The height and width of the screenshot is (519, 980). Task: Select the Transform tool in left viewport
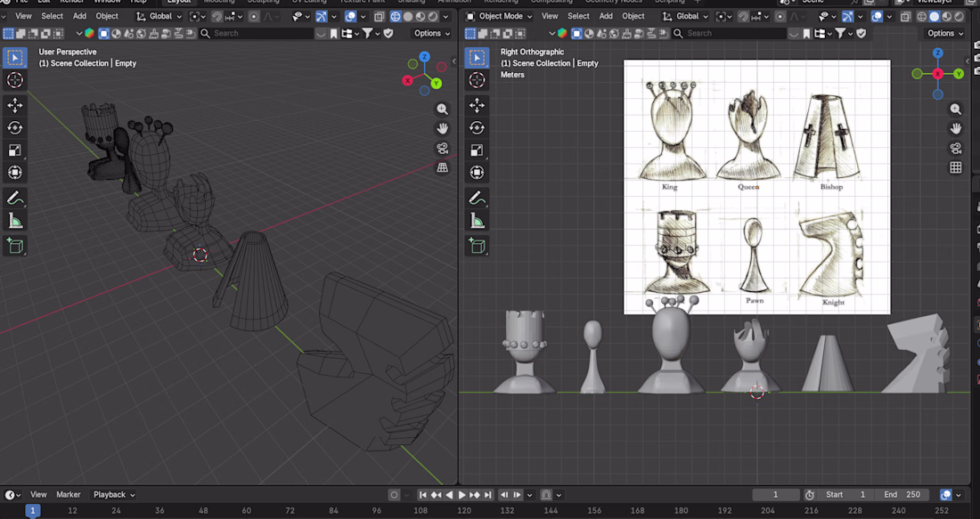15,173
